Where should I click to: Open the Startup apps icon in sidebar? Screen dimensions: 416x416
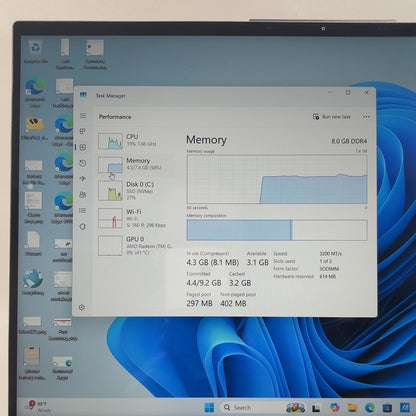click(83, 179)
